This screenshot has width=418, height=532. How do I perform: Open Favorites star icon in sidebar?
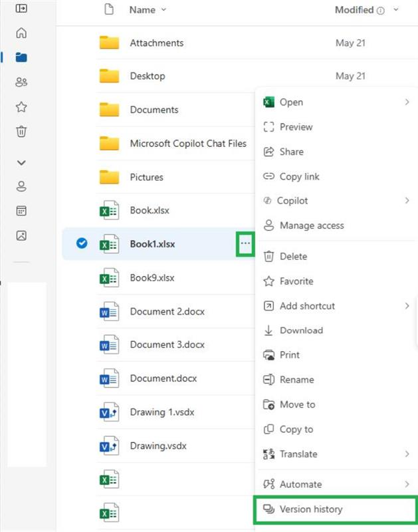point(21,107)
